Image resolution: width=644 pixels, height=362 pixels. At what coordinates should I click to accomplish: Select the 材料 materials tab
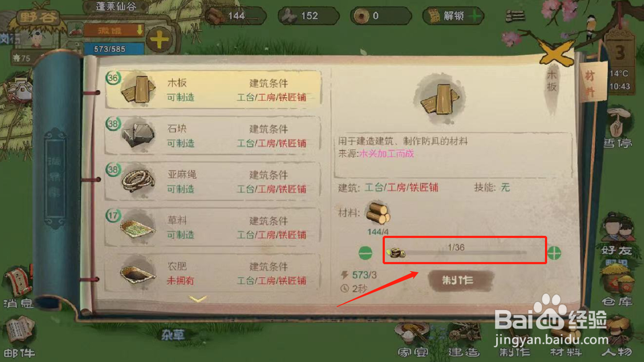[590, 83]
